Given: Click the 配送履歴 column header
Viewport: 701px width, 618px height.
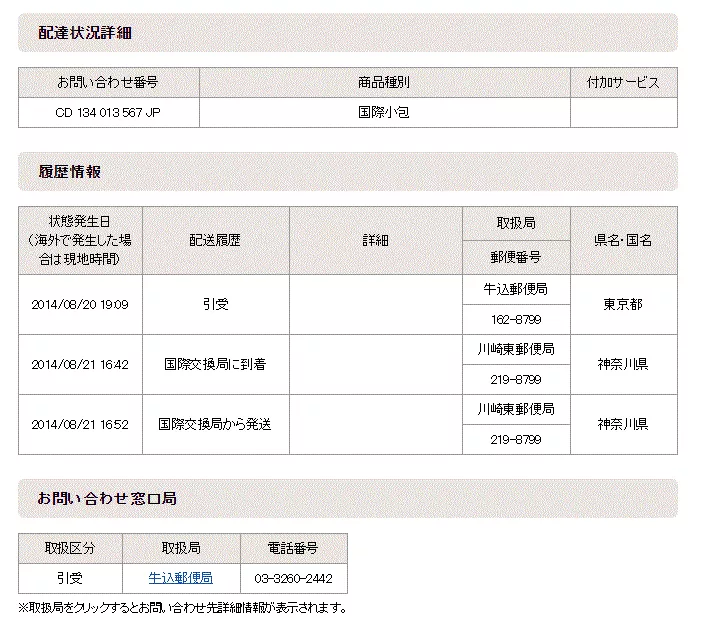Looking at the screenshot, I should 215,240.
